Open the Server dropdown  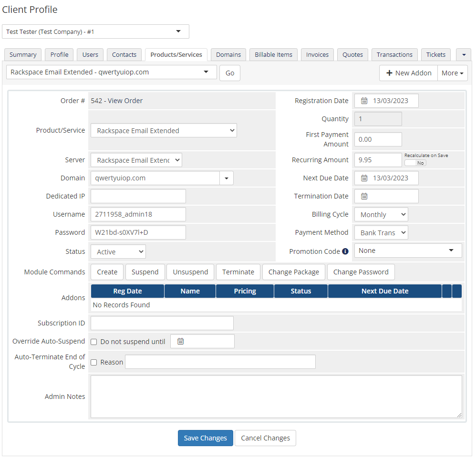coord(136,160)
